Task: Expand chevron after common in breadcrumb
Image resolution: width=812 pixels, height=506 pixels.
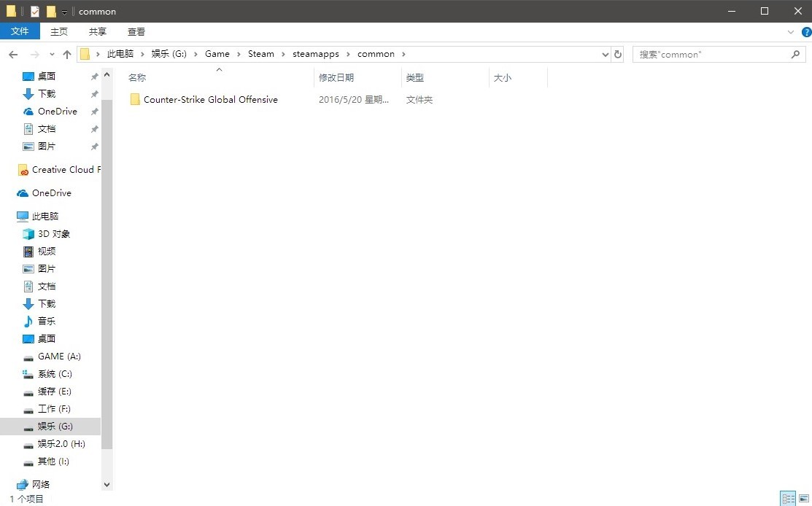Action: click(404, 54)
